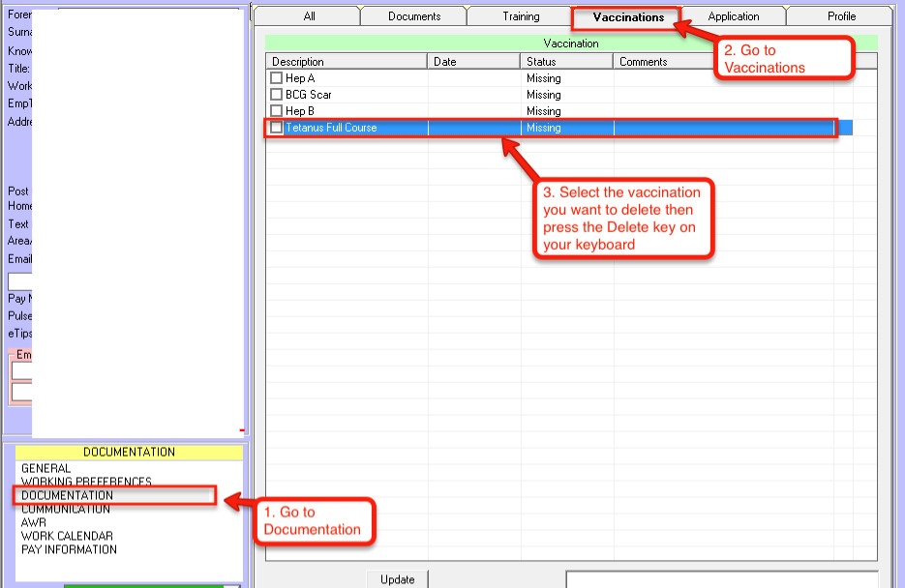Select the Training tab
Viewport: 905px width, 588px height.
tap(521, 16)
